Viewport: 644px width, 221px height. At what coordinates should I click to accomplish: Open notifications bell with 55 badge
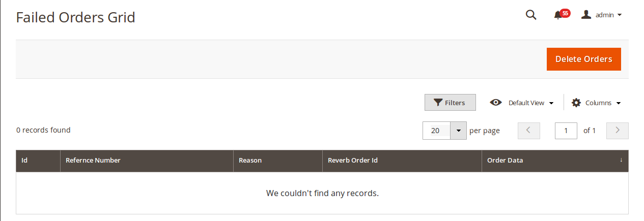point(558,15)
